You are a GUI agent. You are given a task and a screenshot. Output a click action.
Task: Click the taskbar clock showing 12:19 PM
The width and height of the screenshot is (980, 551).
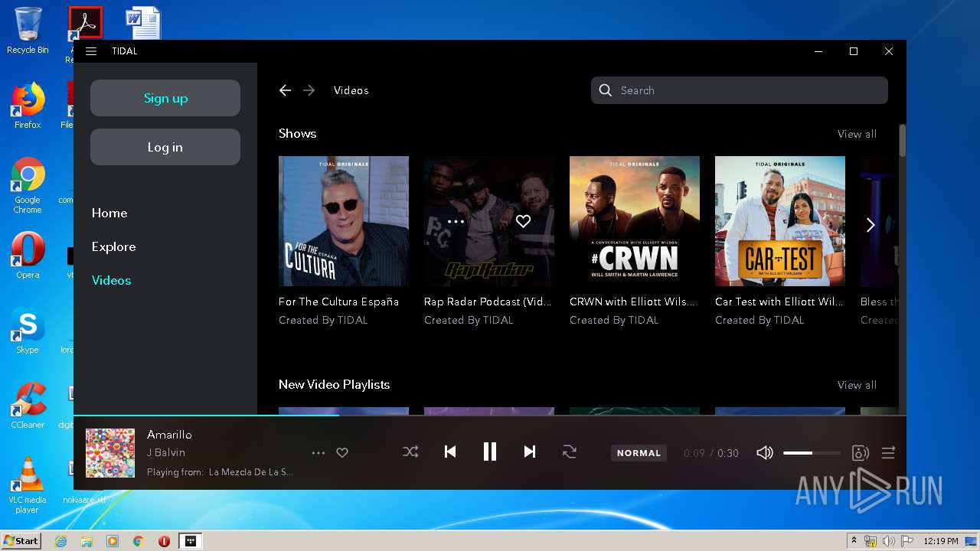[941, 541]
